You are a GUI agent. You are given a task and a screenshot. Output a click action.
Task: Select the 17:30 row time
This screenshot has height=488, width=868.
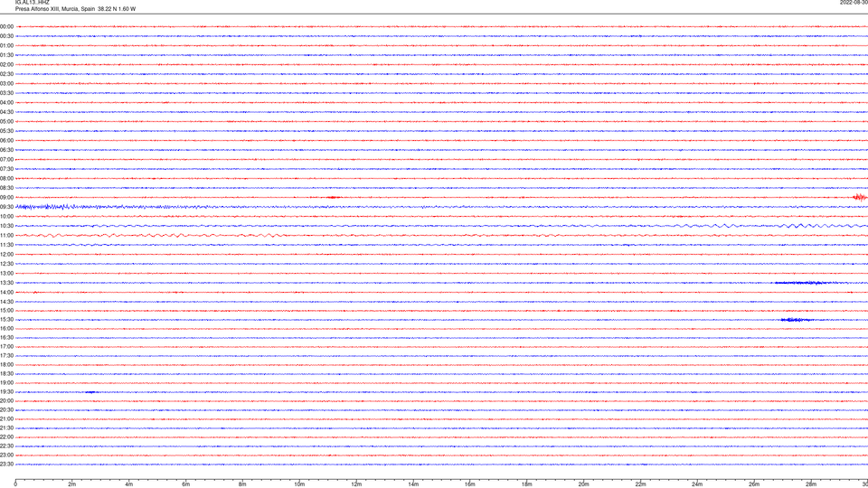tap(6, 356)
